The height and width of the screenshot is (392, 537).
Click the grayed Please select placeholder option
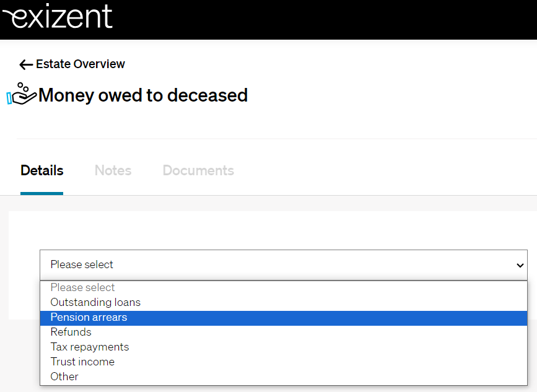pos(82,287)
